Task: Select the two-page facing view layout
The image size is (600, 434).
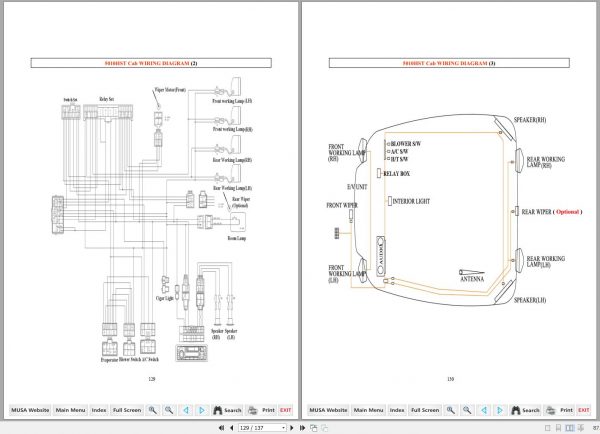Action: (x=570, y=427)
